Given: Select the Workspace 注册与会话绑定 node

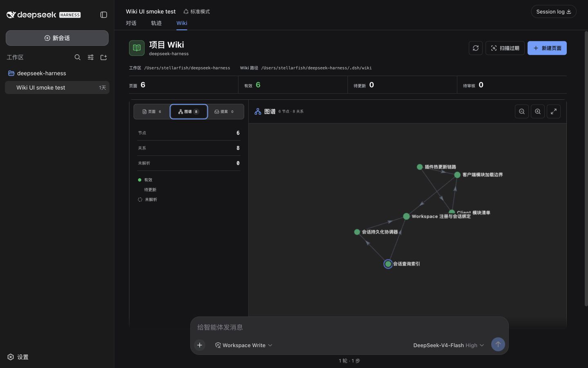Looking at the screenshot, I should coord(406,216).
